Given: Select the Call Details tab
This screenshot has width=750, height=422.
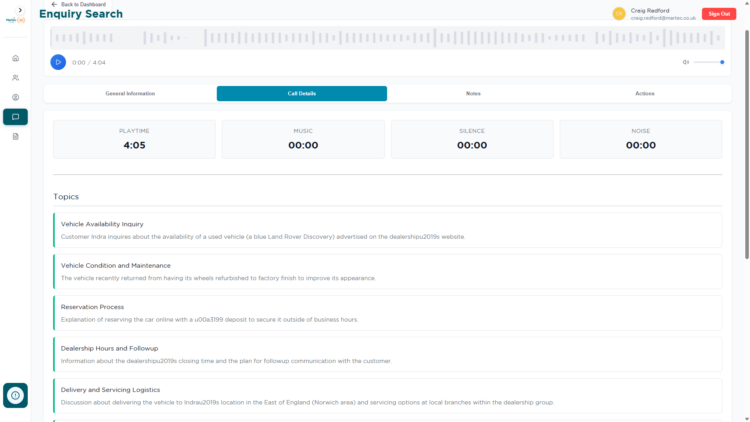Looking at the screenshot, I should (x=301, y=93).
